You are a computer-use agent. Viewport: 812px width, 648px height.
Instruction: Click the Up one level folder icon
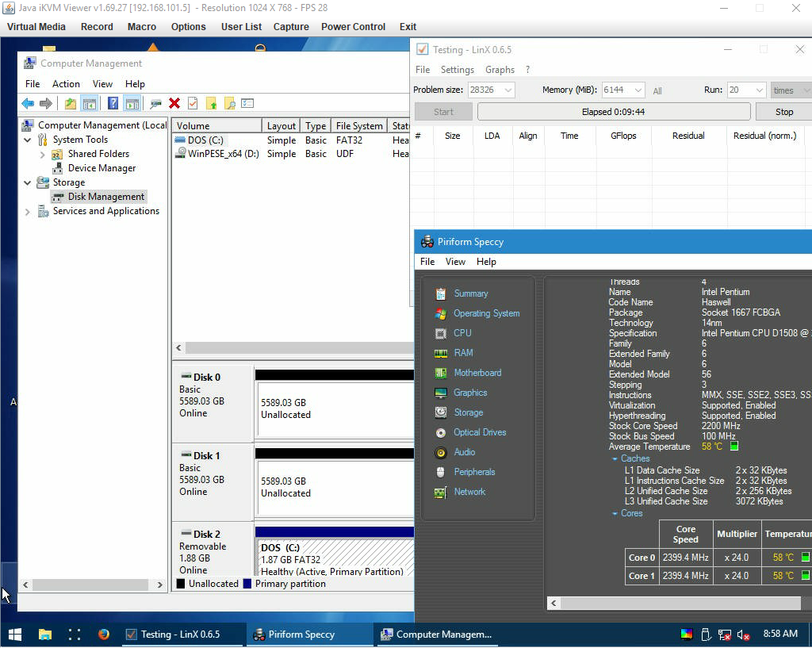(71, 104)
